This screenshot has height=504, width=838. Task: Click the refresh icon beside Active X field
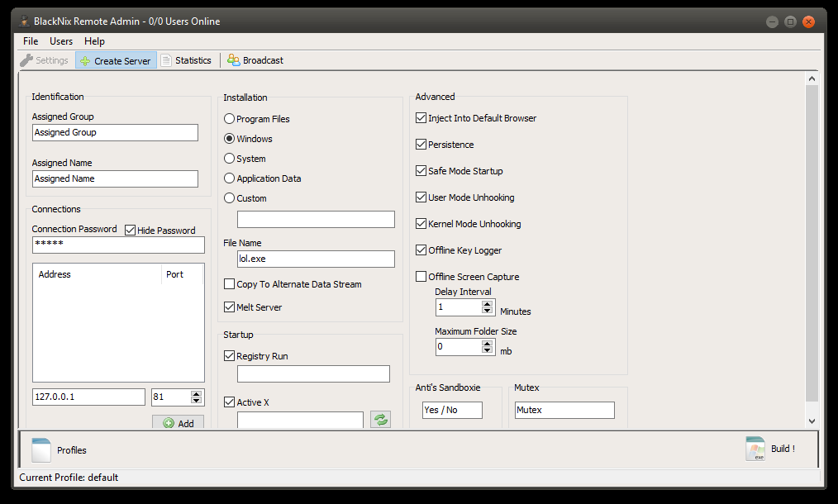[x=380, y=419]
